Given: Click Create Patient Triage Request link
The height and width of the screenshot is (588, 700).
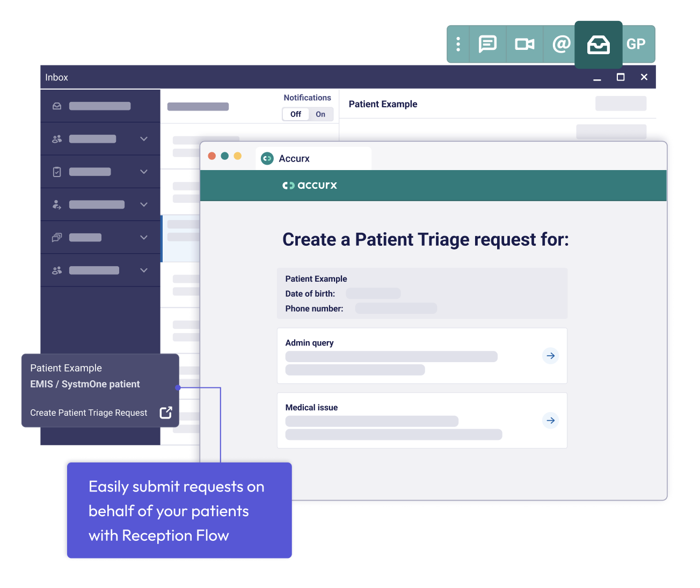Looking at the screenshot, I should pyautogui.click(x=89, y=413).
